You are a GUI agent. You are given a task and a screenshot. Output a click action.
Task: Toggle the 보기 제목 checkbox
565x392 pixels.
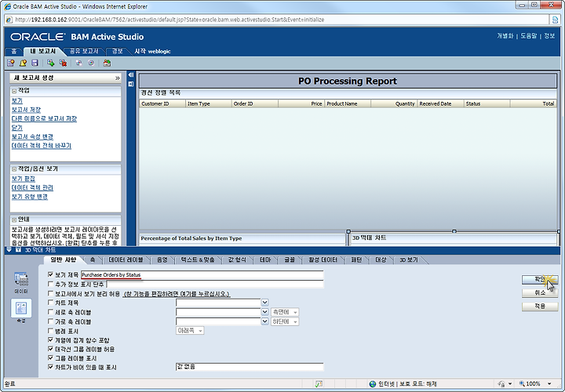click(x=50, y=274)
